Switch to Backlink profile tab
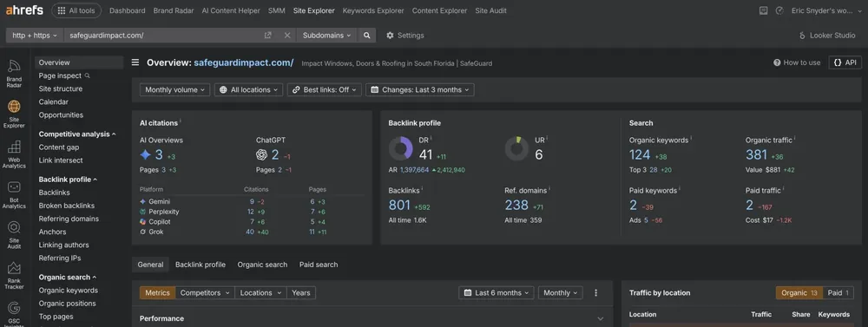The height and width of the screenshot is (327, 868). tap(201, 265)
